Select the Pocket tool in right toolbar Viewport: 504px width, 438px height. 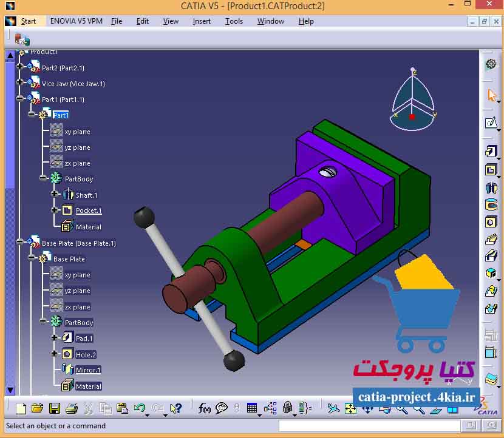(x=491, y=169)
